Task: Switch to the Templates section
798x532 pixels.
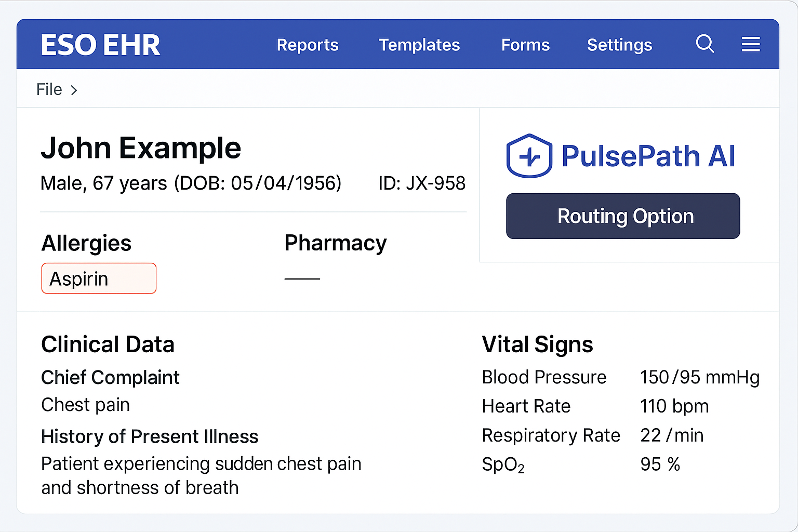Action: coord(419,45)
